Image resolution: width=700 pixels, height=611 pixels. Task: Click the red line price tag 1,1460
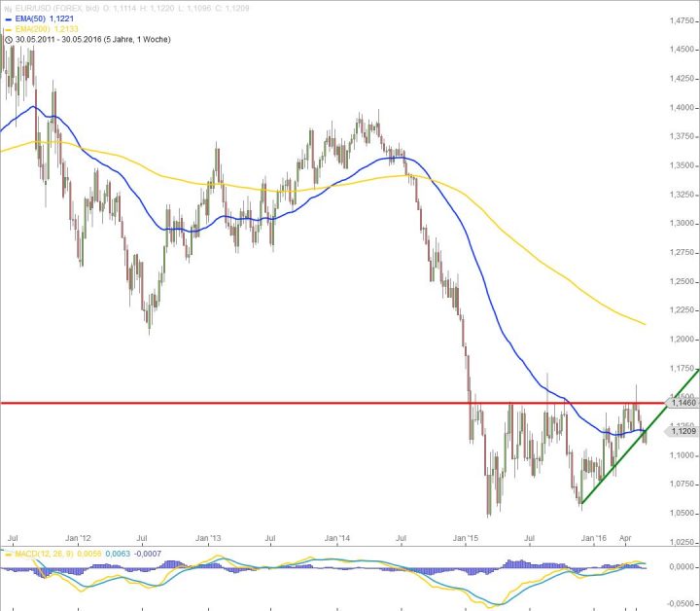coord(682,403)
